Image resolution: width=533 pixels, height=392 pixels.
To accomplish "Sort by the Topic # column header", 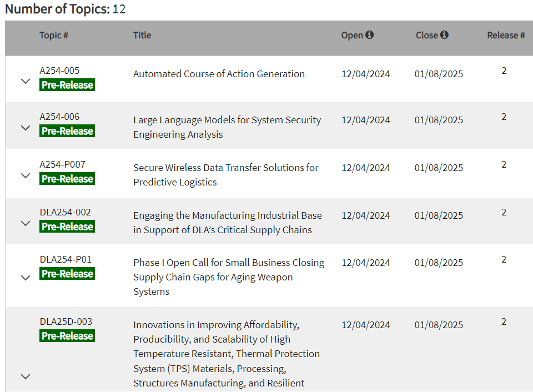I will point(54,35).
